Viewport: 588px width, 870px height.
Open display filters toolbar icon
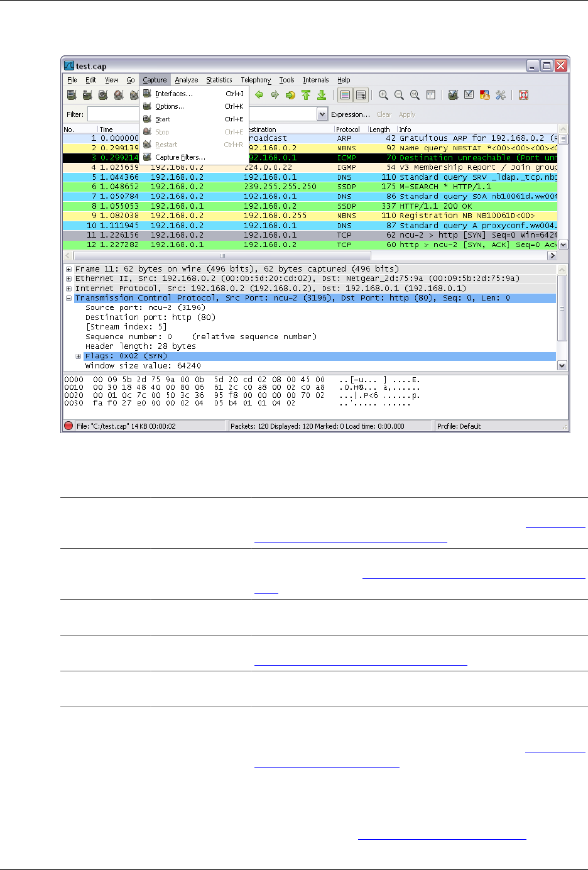click(x=469, y=95)
